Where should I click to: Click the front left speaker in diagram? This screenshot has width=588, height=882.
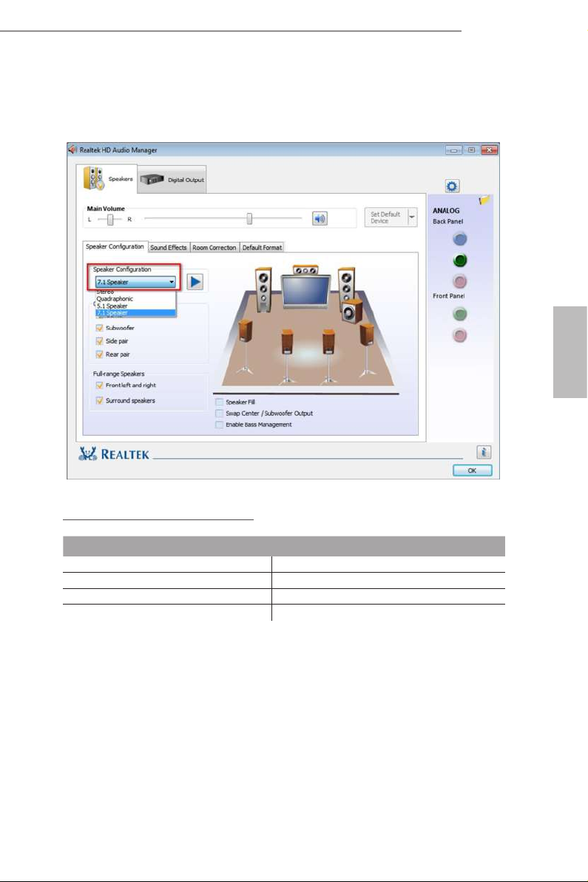click(x=263, y=289)
